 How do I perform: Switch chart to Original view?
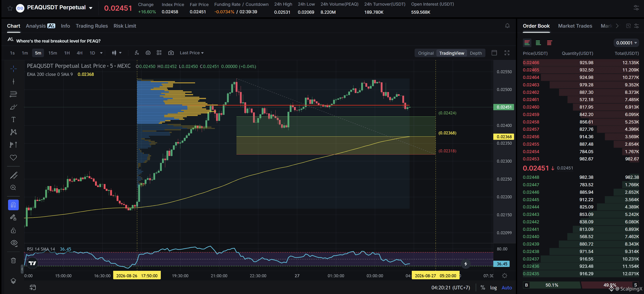tap(426, 53)
